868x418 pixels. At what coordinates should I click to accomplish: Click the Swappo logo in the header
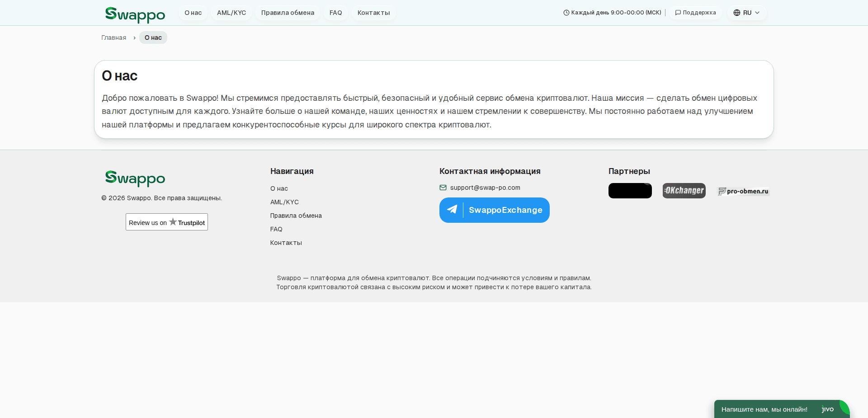(x=135, y=14)
